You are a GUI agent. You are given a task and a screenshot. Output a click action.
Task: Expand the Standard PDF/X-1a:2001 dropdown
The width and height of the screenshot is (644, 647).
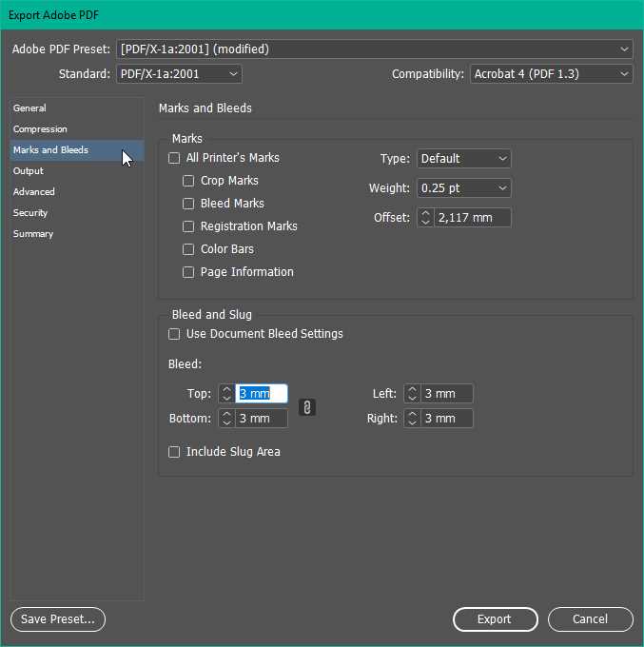click(x=179, y=74)
